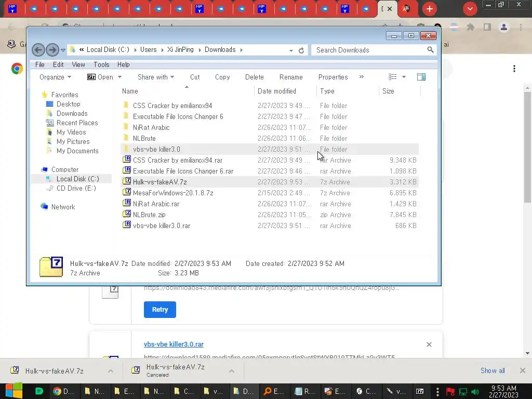This screenshot has height=399, width=532.
Task: Open the Chrome tab search dropdown
Action: [x=470, y=9]
